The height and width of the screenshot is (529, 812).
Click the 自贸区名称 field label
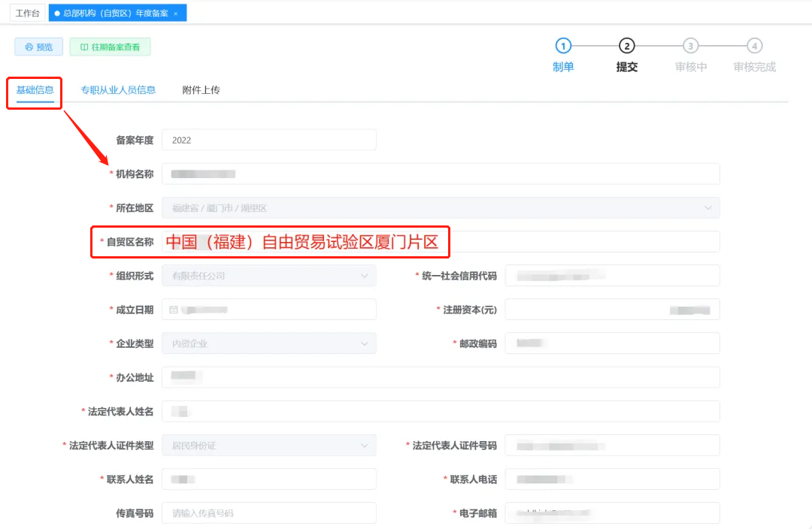(x=130, y=242)
